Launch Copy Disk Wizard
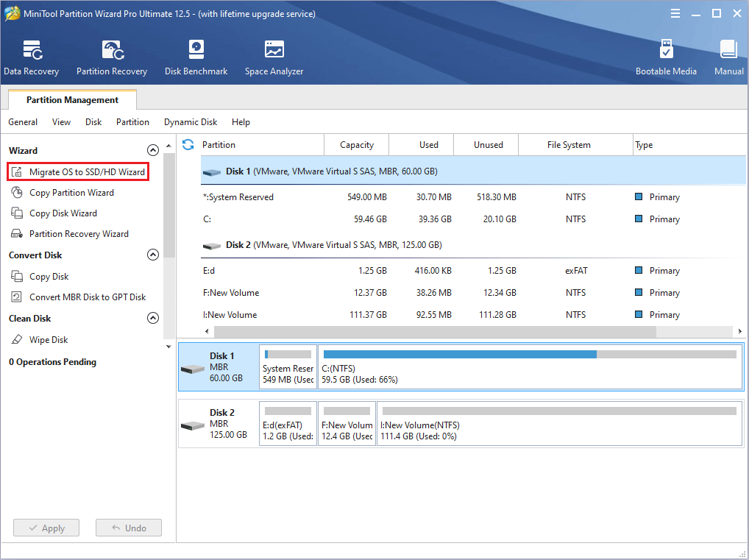Screen dimensions: 749x560 pyautogui.click(x=63, y=213)
